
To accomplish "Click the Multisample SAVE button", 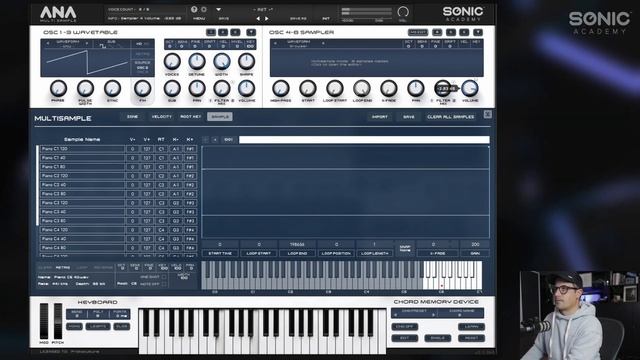I will coord(409,117).
